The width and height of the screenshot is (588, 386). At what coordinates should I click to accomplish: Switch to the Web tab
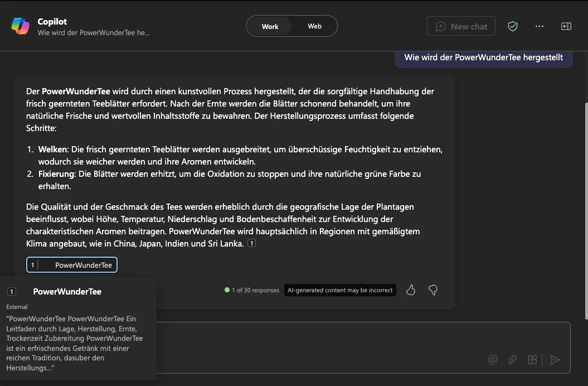click(314, 26)
